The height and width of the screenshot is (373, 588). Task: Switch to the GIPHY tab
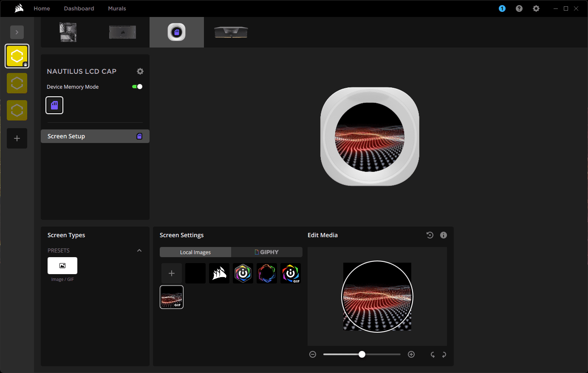[267, 252]
